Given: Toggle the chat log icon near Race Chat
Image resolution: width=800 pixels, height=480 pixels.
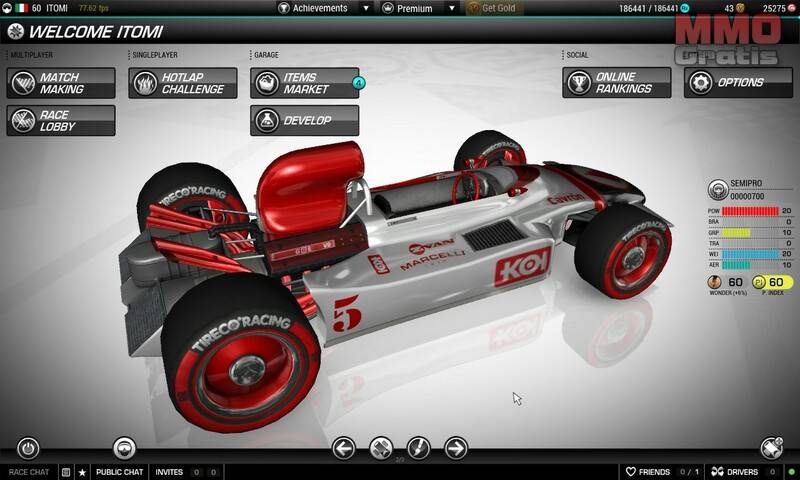Looking at the screenshot, I should point(65,472).
